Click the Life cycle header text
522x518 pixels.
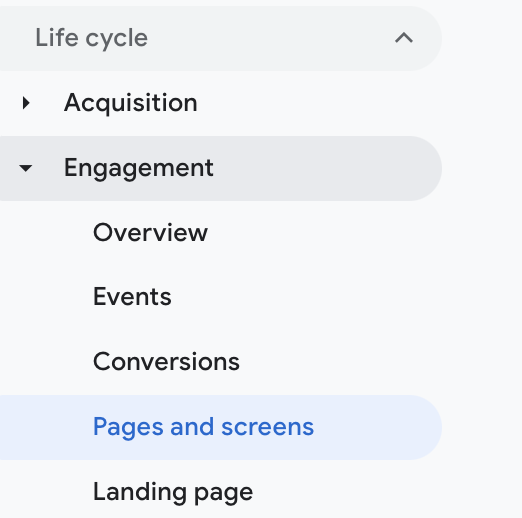91,38
